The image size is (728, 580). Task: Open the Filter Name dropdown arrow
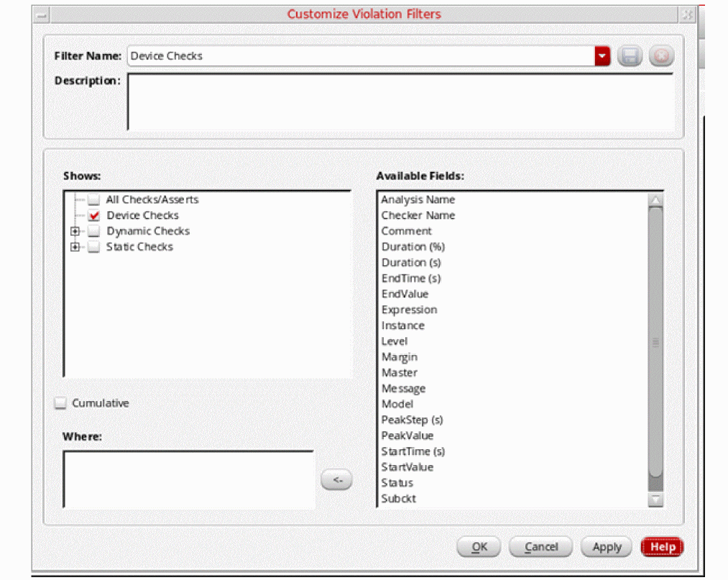tap(602, 57)
